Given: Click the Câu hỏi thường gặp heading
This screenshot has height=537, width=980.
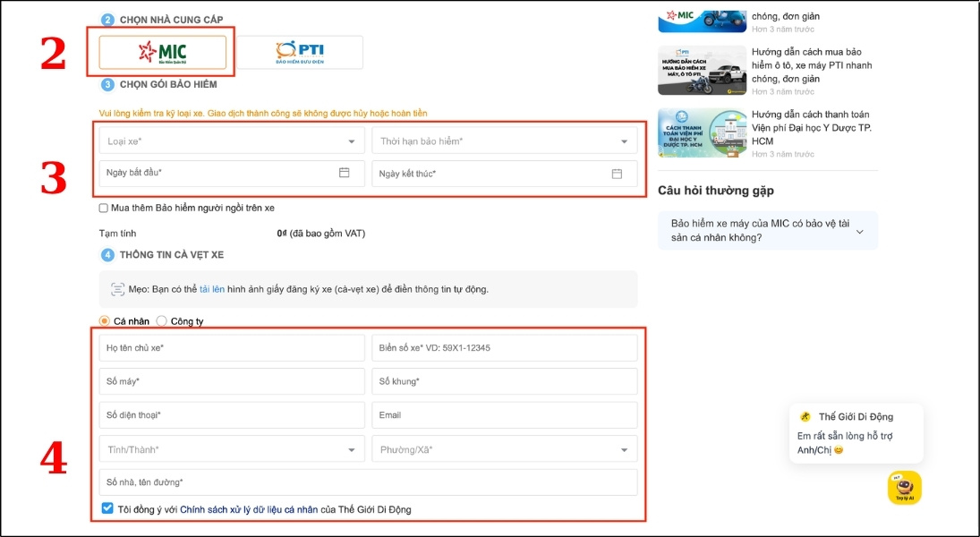Looking at the screenshot, I should click(x=716, y=191).
